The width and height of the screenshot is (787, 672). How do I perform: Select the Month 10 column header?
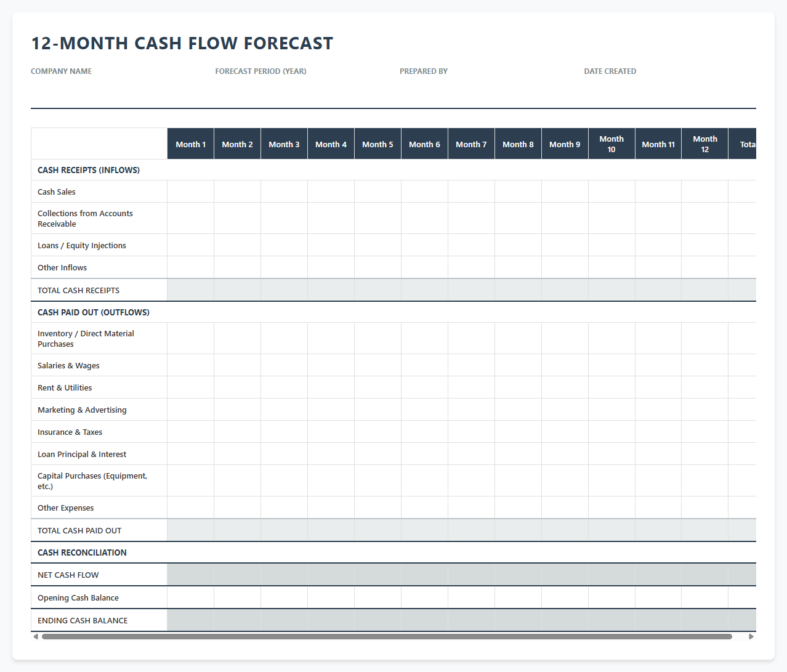(x=611, y=144)
